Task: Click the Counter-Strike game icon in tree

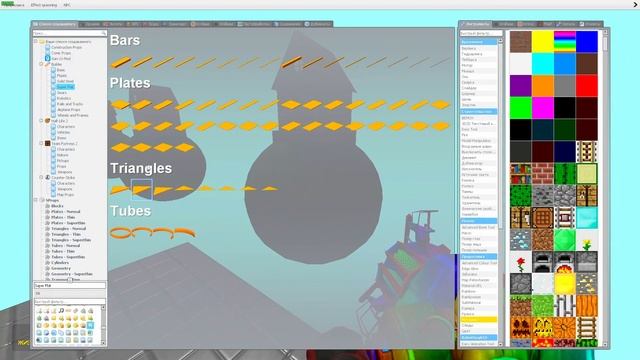Action: 47,178
